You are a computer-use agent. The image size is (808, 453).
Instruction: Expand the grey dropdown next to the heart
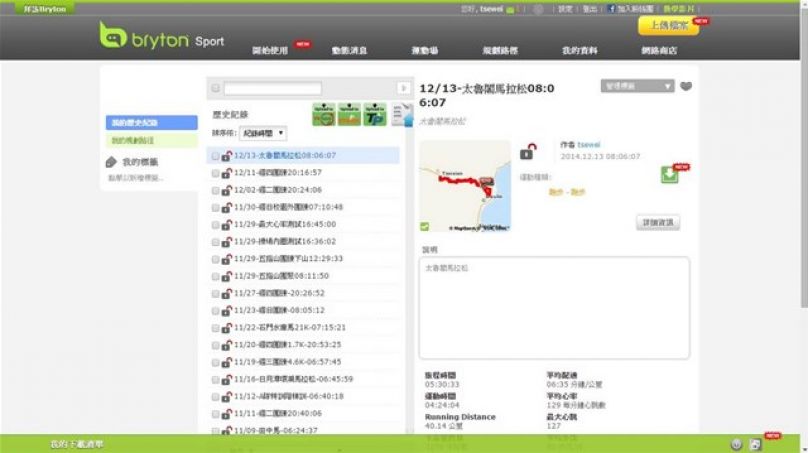pyautogui.click(x=638, y=86)
